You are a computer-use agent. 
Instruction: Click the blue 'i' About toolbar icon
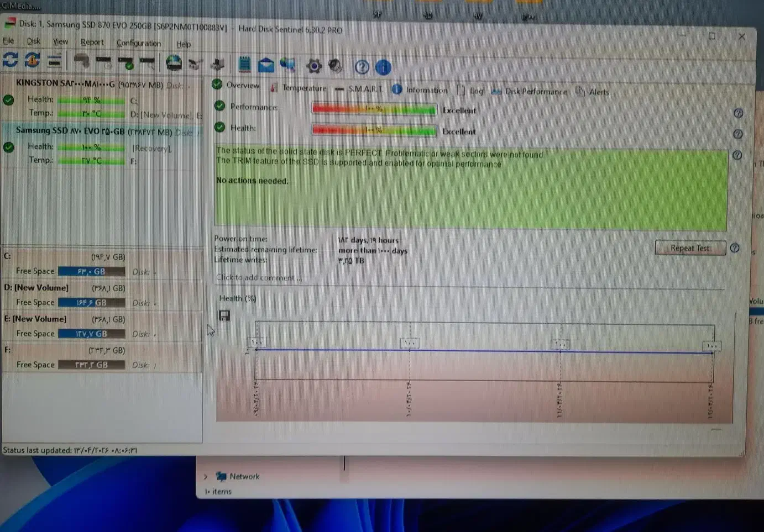383,67
